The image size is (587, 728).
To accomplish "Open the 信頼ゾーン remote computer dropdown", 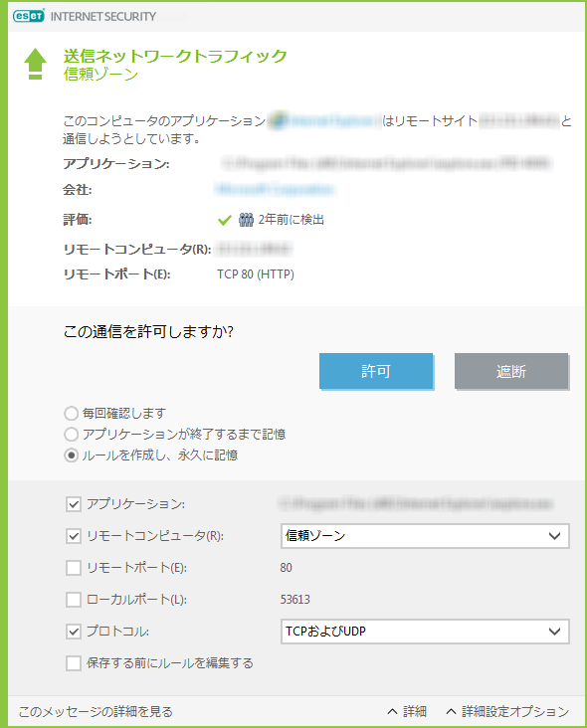I will click(425, 536).
